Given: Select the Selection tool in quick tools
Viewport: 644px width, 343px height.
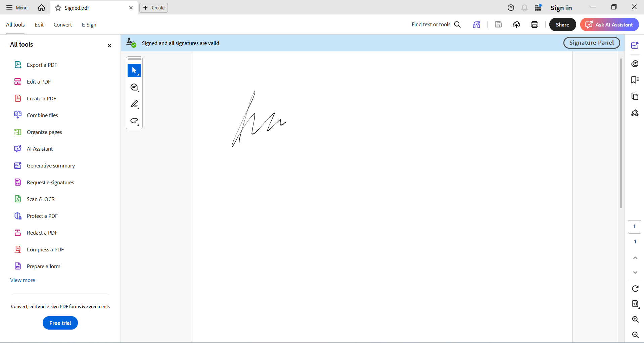Looking at the screenshot, I should pyautogui.click(x=134, y=70).
